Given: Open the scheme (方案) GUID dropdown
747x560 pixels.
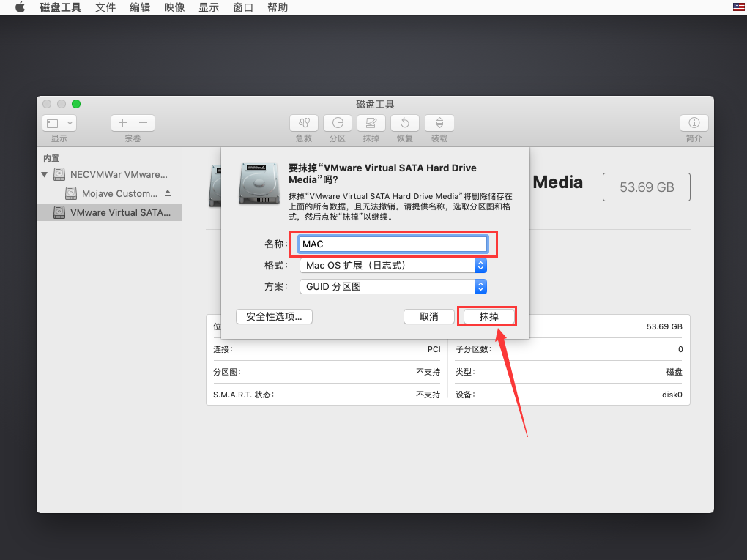Looking at the screenshot, I should [393, 286].
